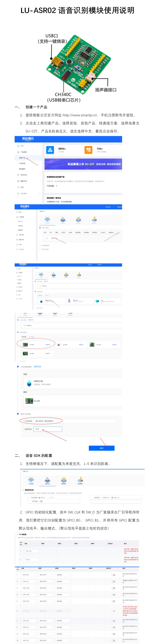This screenshot has height=644, width=154.
Task: Click 测试服务 step icon above the 灯具 category tabs
Action: pyautogui.click(x=94, y=219)
